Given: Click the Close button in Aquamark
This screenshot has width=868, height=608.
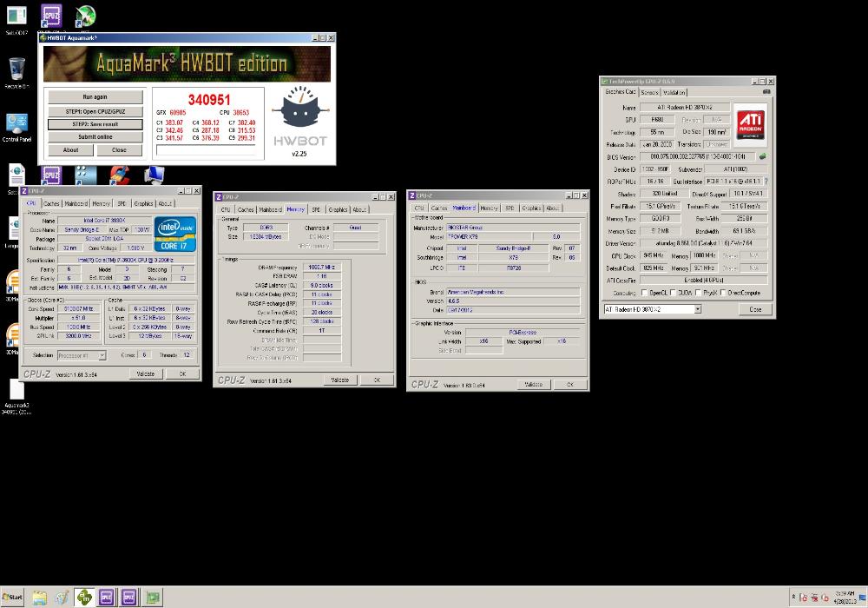Looking at the screenshot, I should [119, 150].
